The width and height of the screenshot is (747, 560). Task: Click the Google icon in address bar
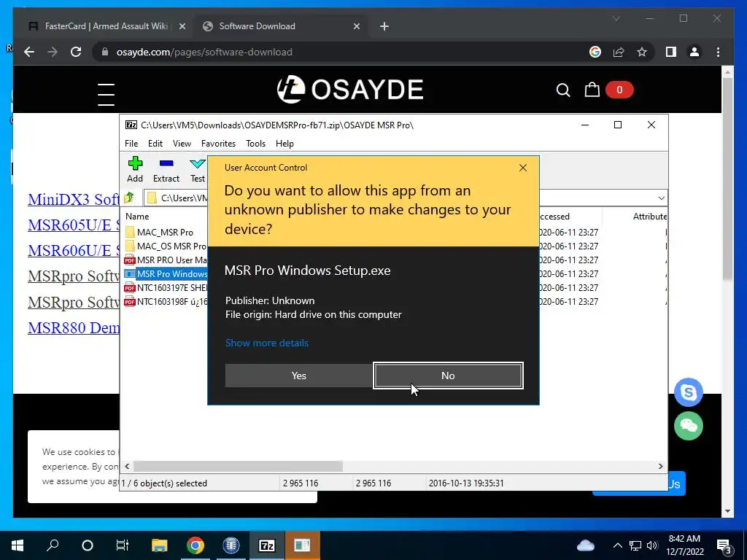[595, 52]
